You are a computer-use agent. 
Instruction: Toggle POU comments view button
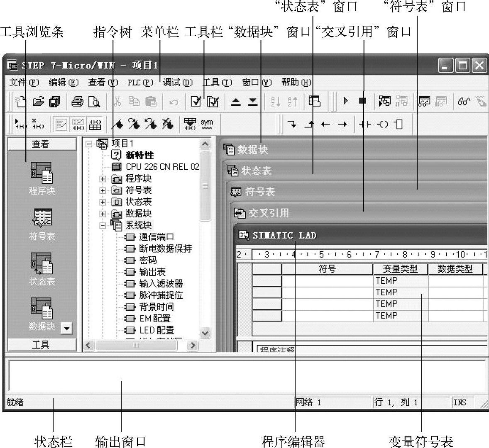[x=61, y=124]
